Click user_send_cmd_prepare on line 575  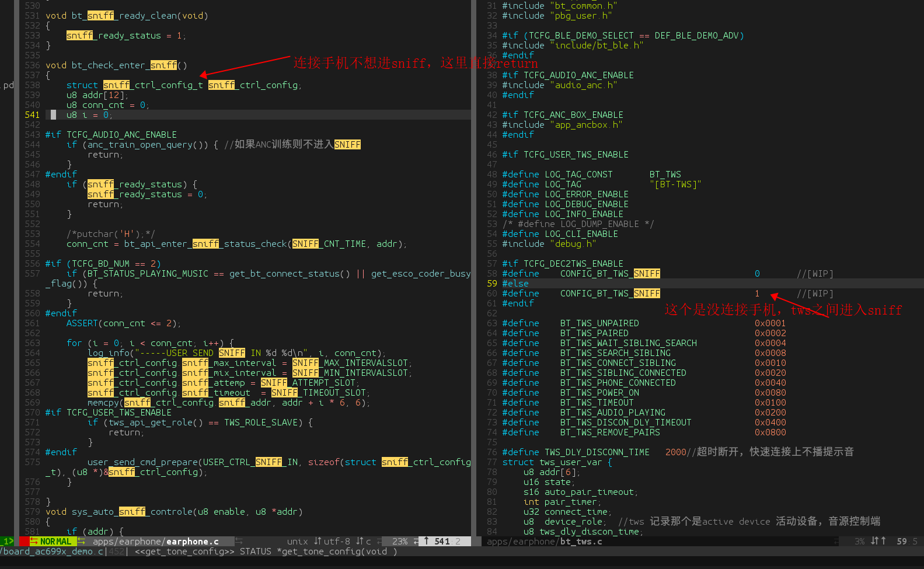point(142,462)
